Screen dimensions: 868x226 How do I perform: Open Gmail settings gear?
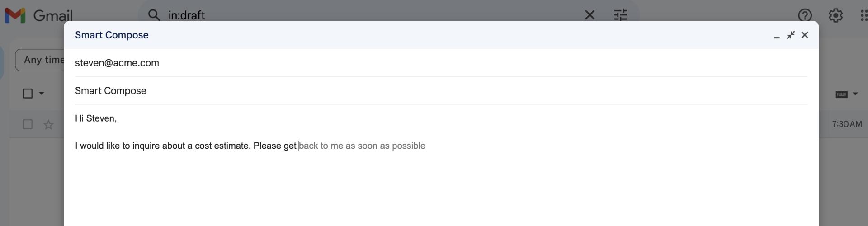click(835, 15)
